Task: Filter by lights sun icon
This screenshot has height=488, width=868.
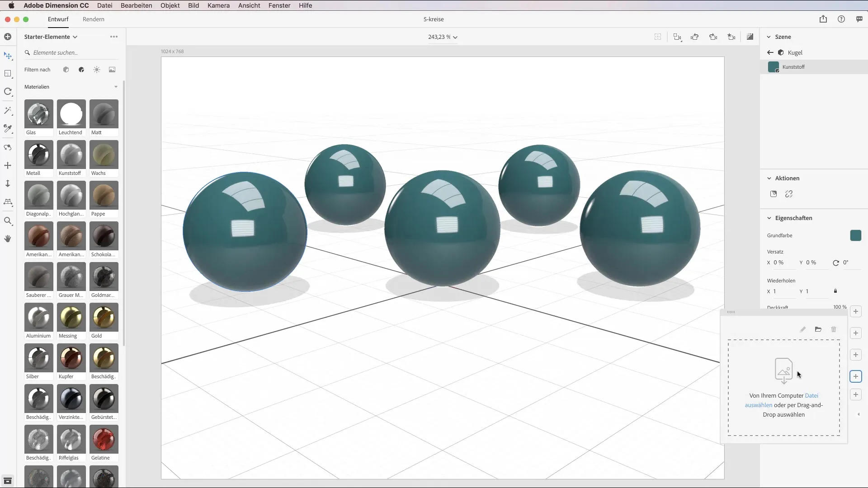Action: 97,70
